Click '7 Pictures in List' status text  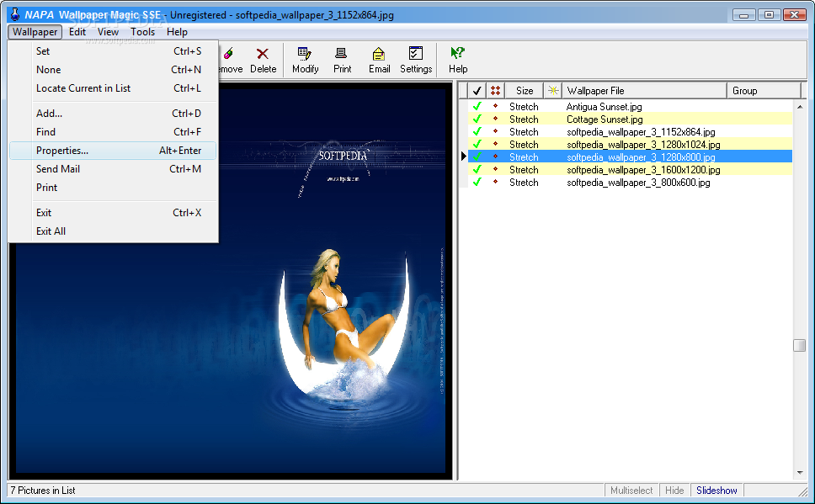(x=43, y=490)
